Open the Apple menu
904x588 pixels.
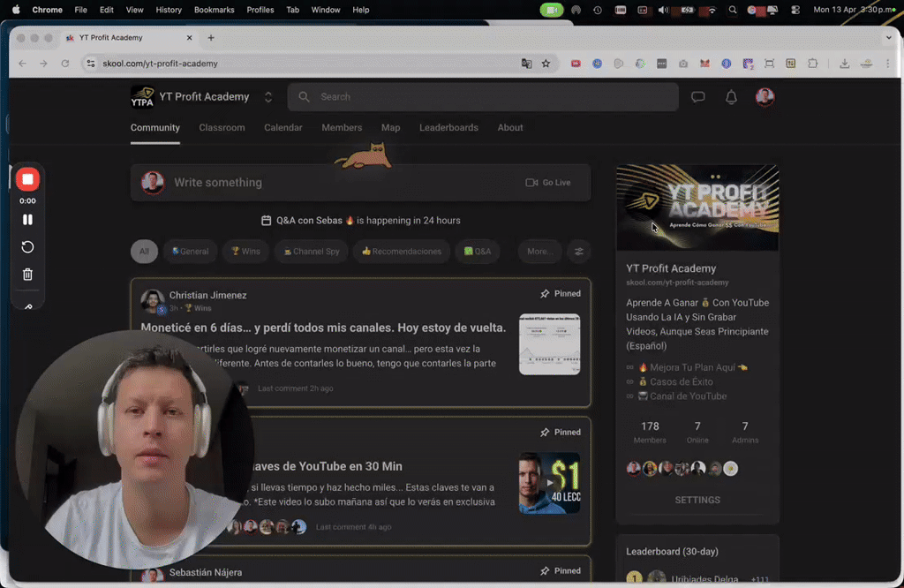pos(16,10)
